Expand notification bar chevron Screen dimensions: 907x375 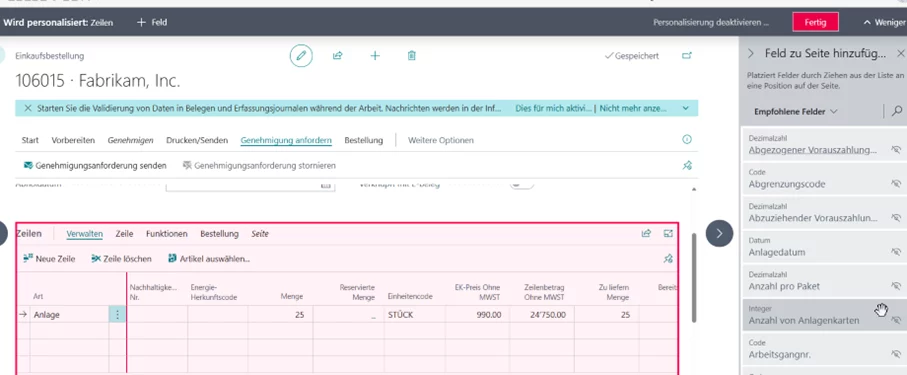tap(685, 108)
